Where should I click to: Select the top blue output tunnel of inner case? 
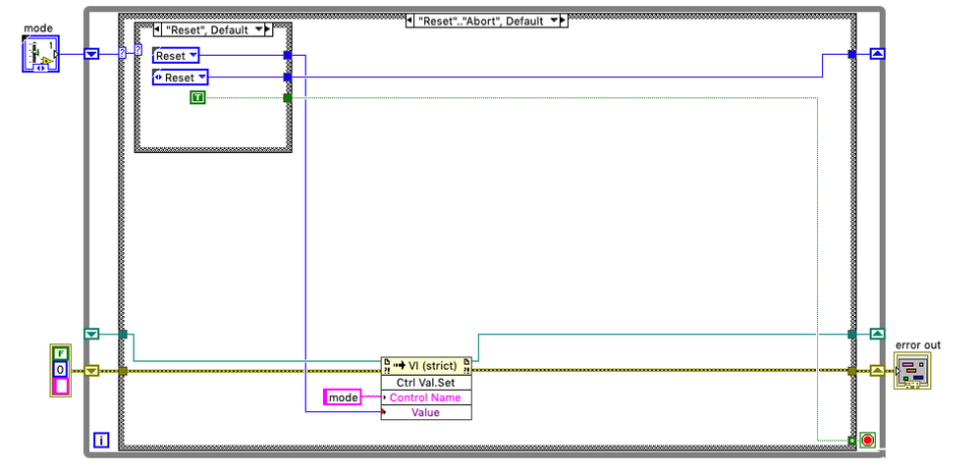(288, 56)
